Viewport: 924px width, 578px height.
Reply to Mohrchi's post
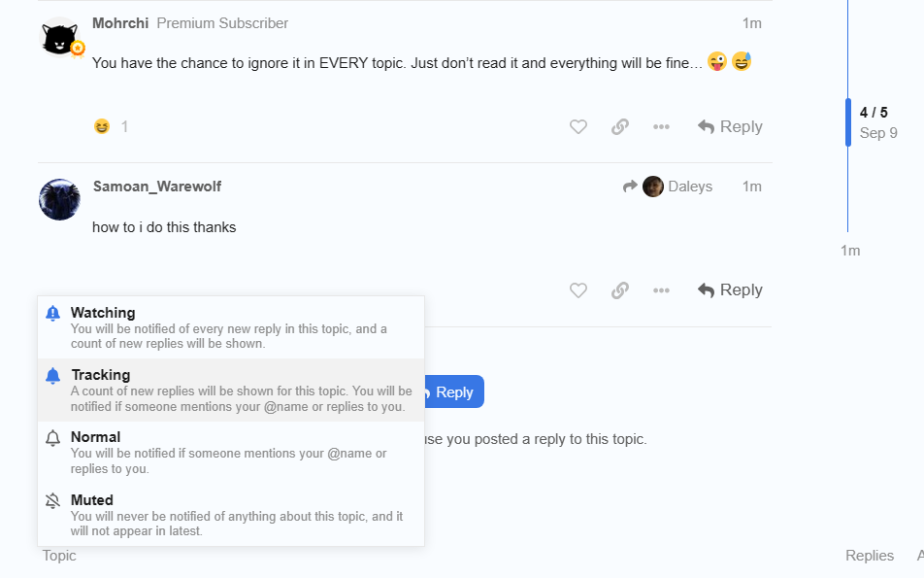(x=730, y=127)
